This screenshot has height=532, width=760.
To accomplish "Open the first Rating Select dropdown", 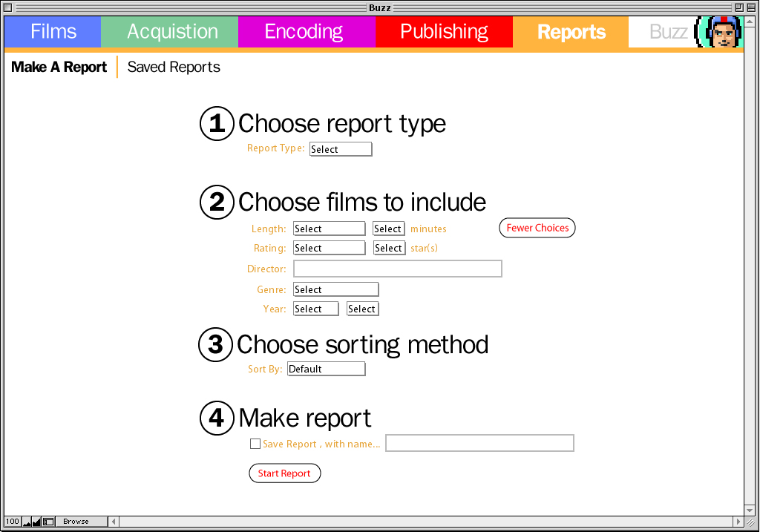I will [x=329, y=248].
